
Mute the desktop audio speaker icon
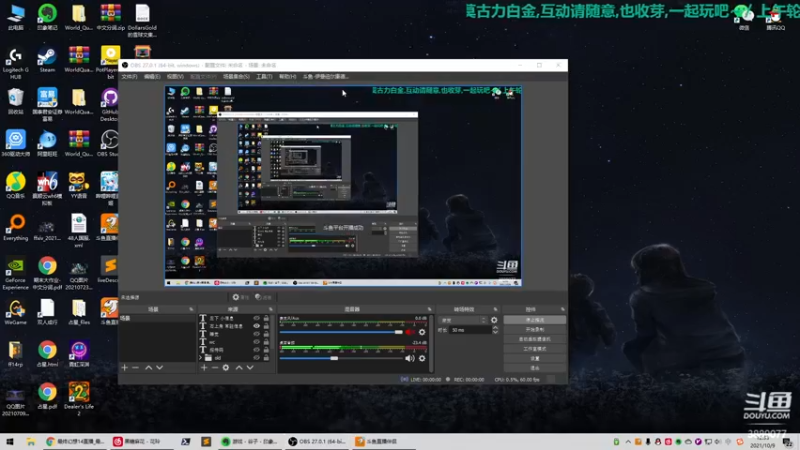[x=410, y=359]
